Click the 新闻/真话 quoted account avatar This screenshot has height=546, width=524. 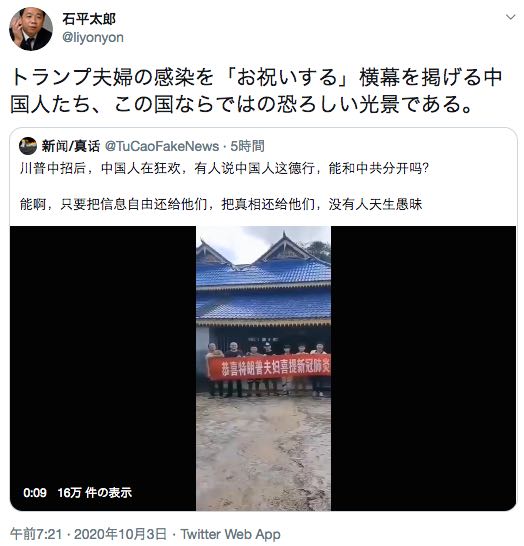point(28,146)
